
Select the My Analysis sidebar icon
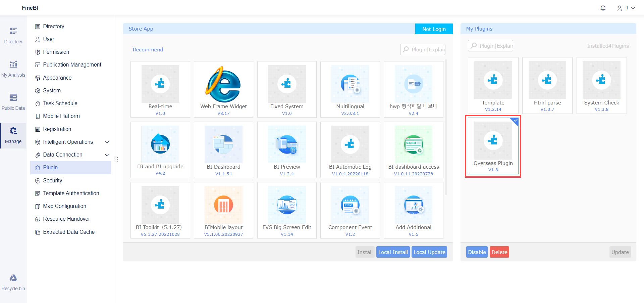coord(13,68)
